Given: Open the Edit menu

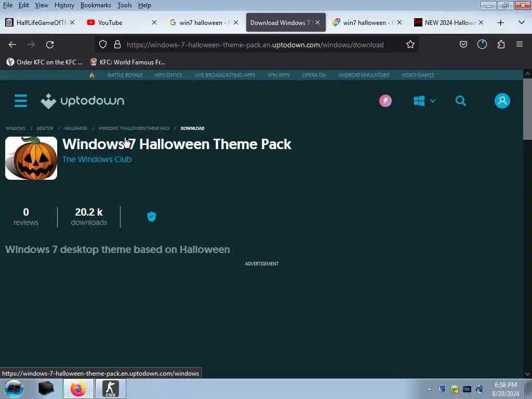Looking at the screenshot, I should point(23,5).
